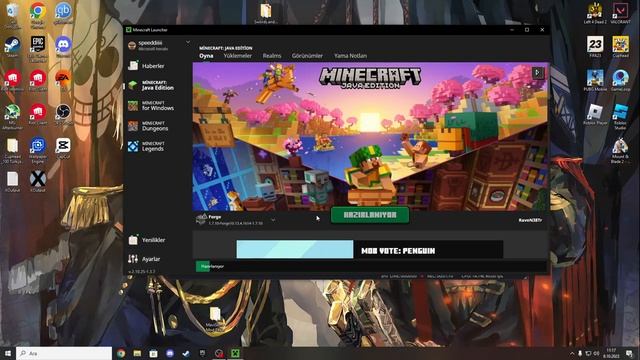
Task: Open FIFA 23 desktop shortcut
Action: (x=595, y=46)
